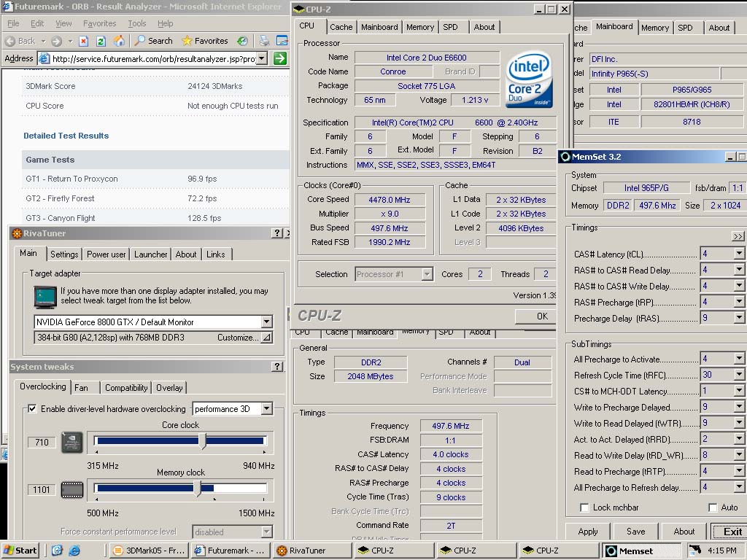
Task: Click the RivaTuner monitor adapter icon
Action: 45,296
